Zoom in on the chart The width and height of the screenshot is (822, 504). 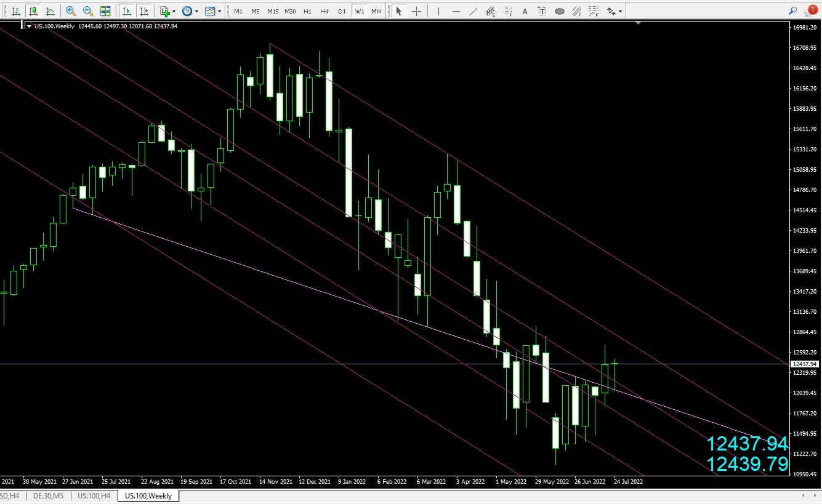coord(71,11)
